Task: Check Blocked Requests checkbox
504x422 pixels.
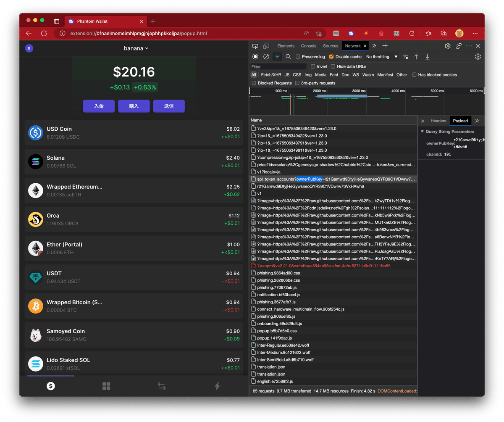Action: coord(254,83)
